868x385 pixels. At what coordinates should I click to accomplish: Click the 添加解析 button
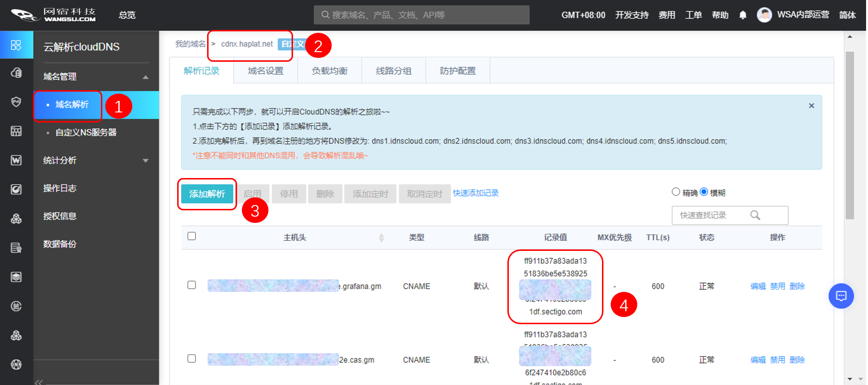tap(207, 194)
